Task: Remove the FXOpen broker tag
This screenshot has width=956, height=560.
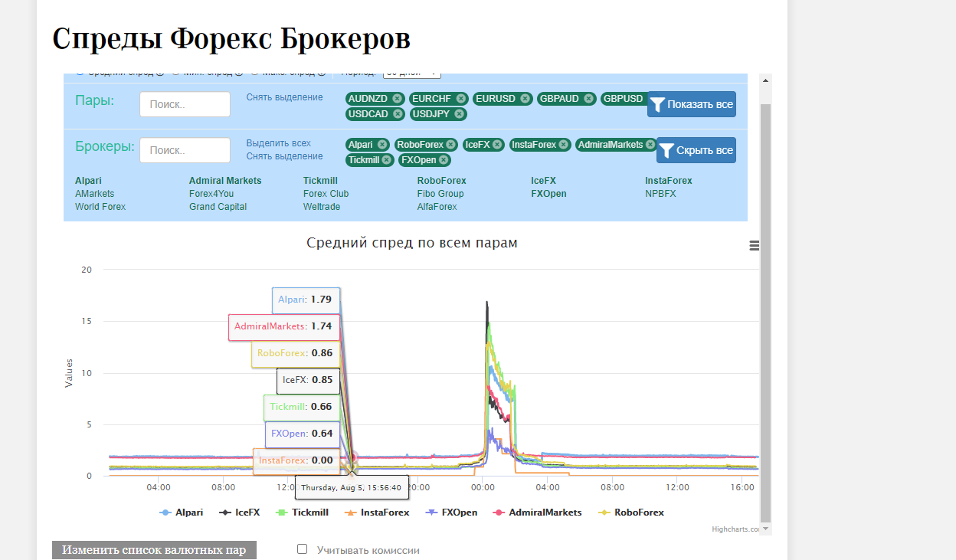Action: (x=444, y=159)
